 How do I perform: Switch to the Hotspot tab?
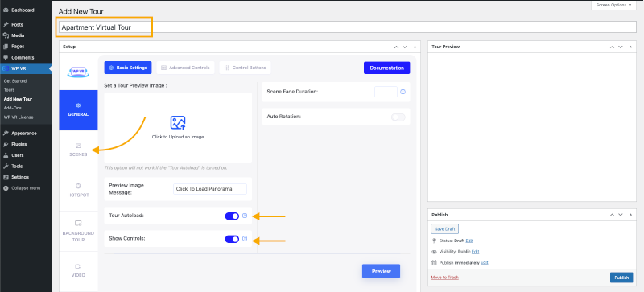(78, 191)
